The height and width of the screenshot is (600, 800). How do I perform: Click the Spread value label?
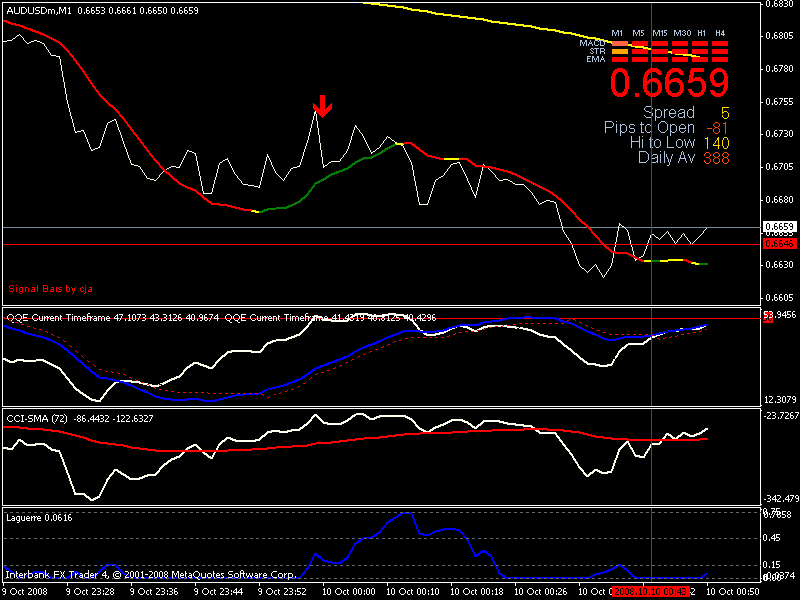click(668, 113)
